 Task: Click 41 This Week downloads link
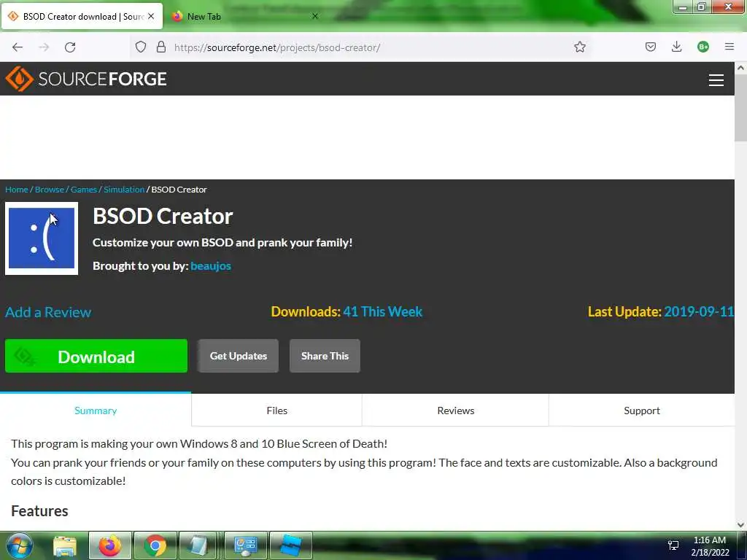click(x=382, y=311)
